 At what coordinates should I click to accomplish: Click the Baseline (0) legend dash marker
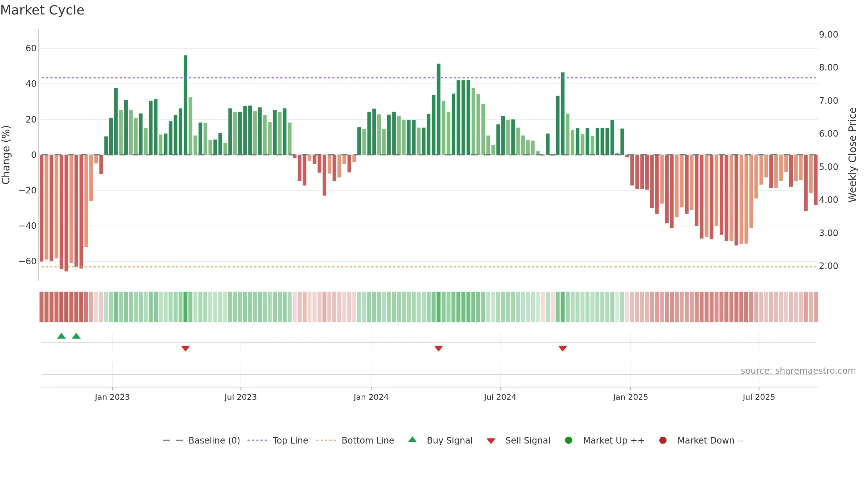(x=173, y=440)
